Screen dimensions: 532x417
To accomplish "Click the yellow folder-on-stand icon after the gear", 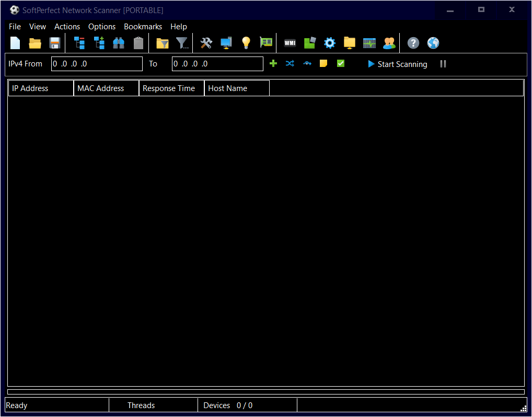I will click(350, 43).
